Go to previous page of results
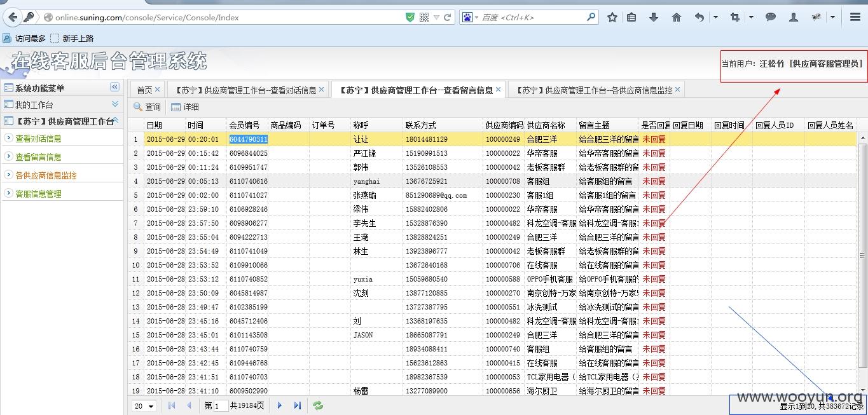The image size is (868, 415). (189, 405)
